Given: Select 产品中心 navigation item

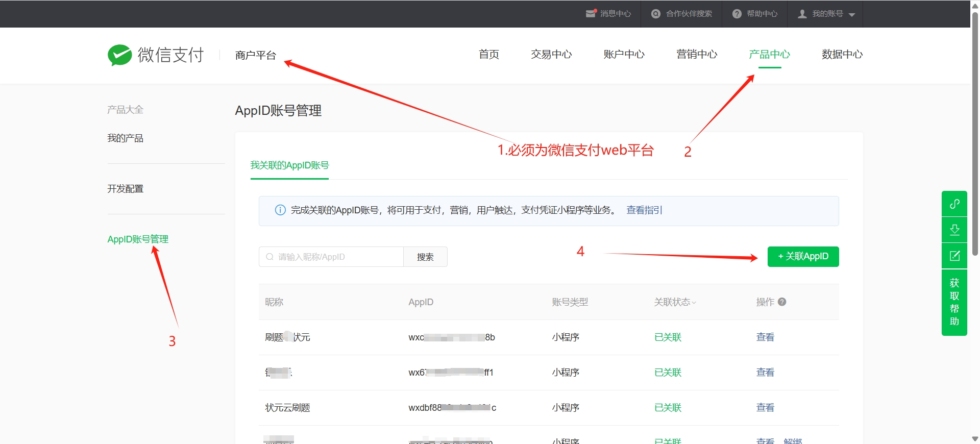Looking at the screenshot, I should [x=769, y=54].
